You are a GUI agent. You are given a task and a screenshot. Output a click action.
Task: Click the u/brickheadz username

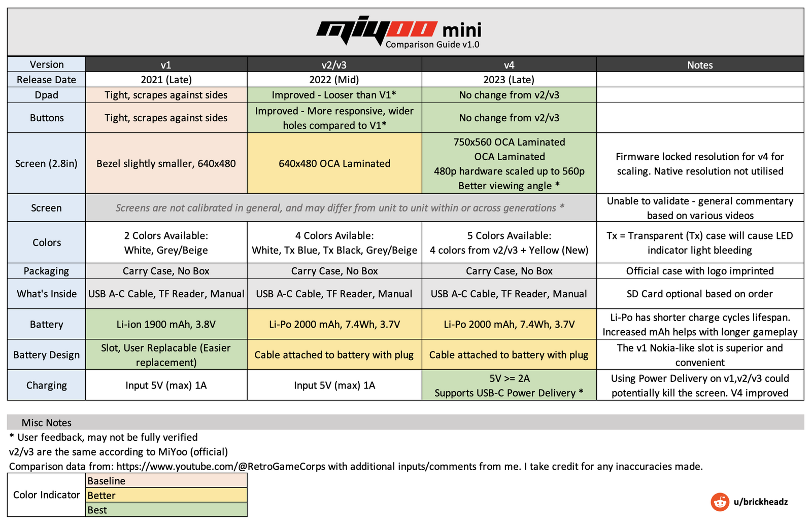click(761, 502)
